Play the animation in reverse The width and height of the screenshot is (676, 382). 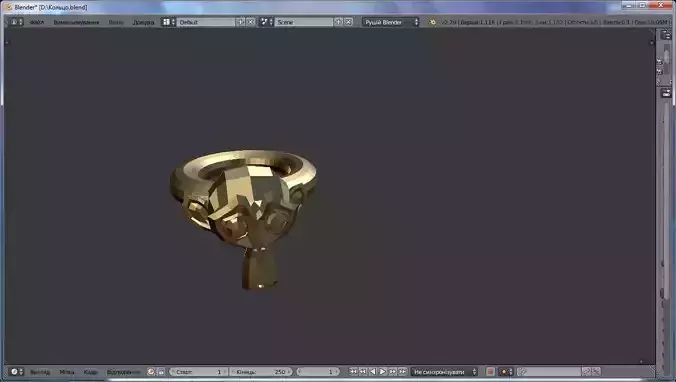[x=373, y=372]
